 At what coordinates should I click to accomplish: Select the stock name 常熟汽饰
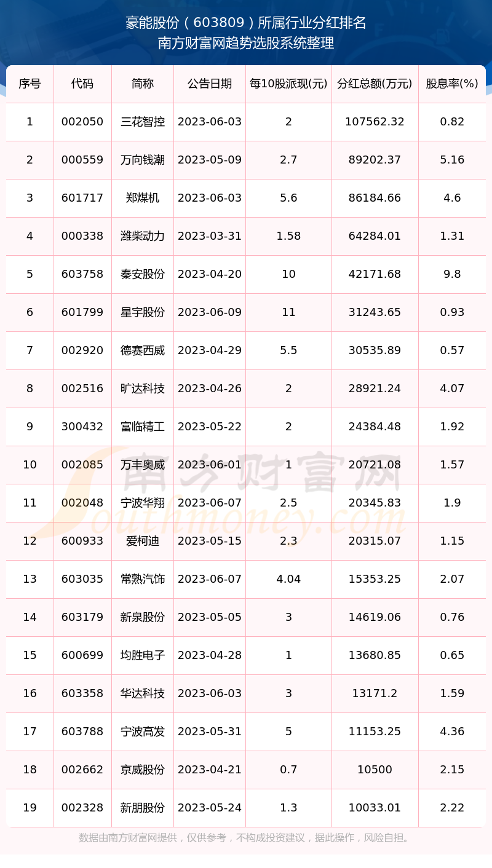tap(143, 579)
